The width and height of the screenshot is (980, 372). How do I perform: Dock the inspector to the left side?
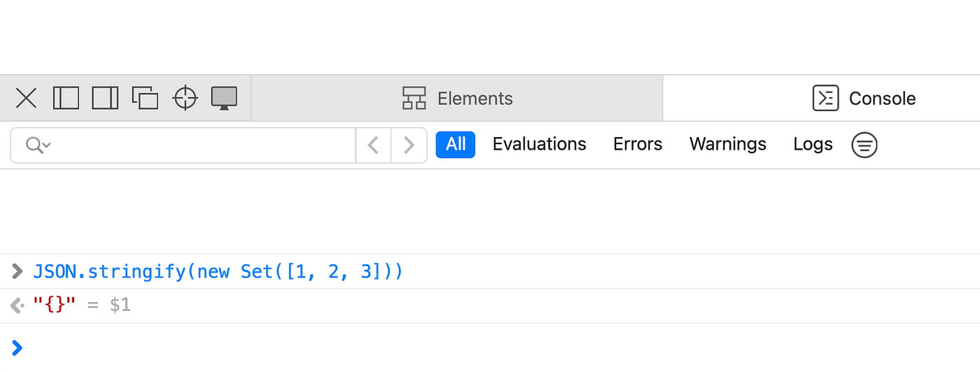point(66,98)
